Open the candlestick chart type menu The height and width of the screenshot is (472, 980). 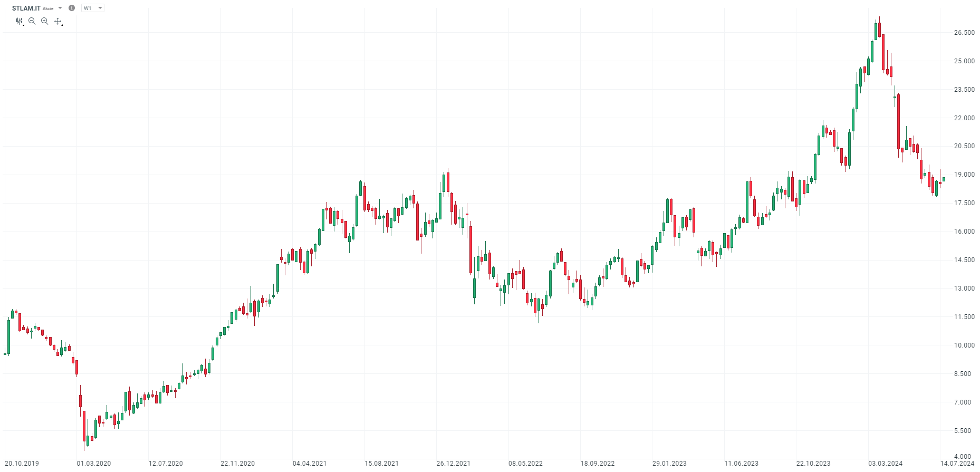click(x=20, y=21)
